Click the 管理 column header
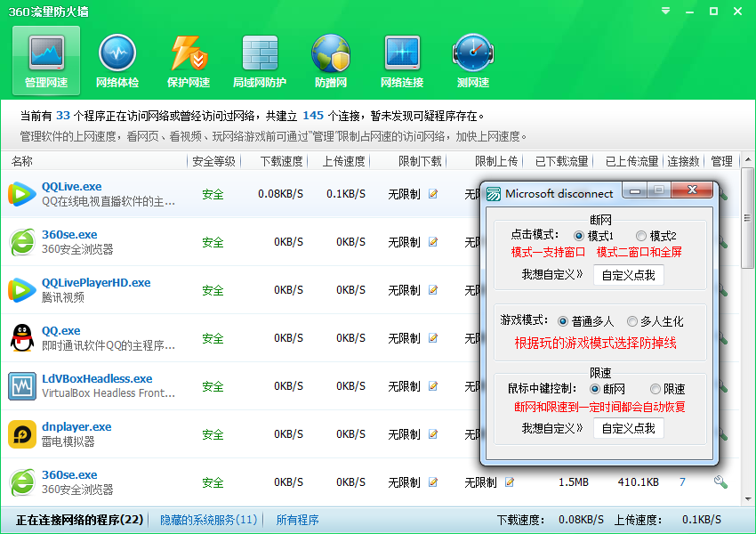The width and height of the screenshot is (756, 534). point(722,161)
